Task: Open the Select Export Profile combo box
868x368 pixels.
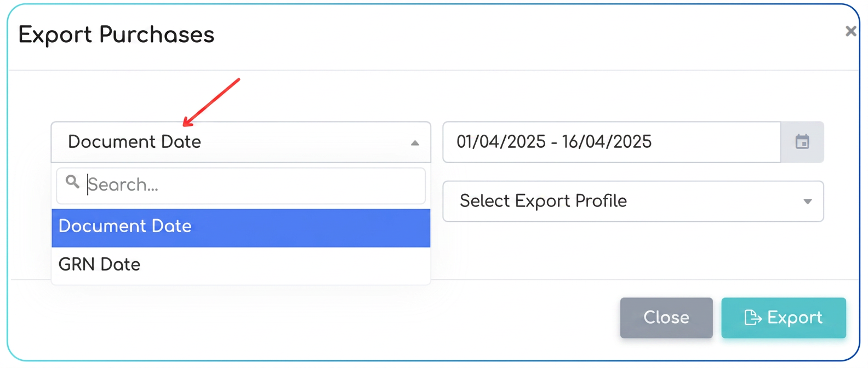Action: [633, 201]
